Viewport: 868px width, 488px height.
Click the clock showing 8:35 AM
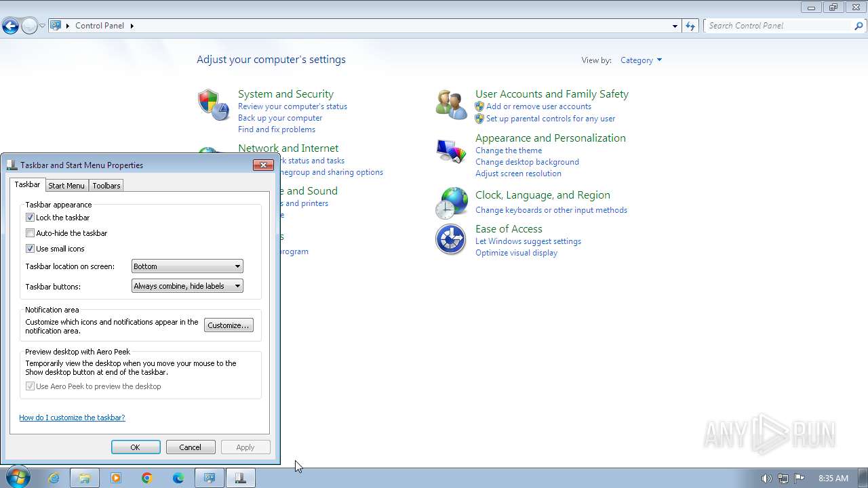(x=833, y=479)
